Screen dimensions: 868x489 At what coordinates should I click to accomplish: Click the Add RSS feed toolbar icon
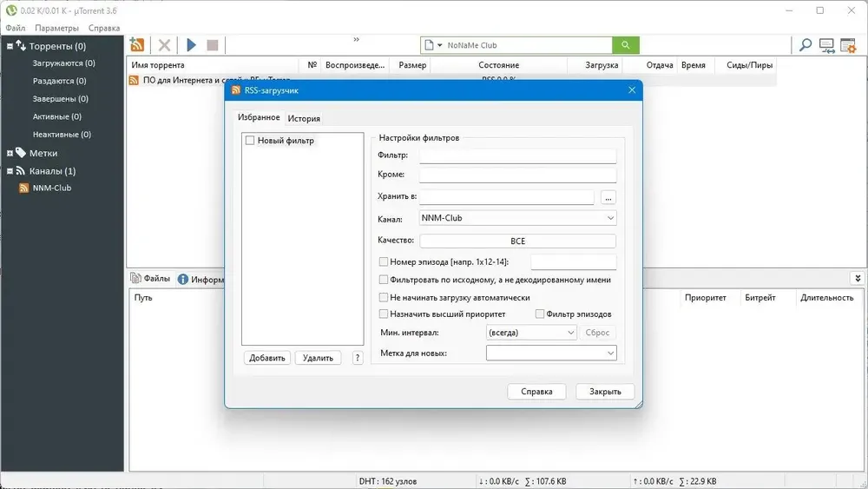137,45
